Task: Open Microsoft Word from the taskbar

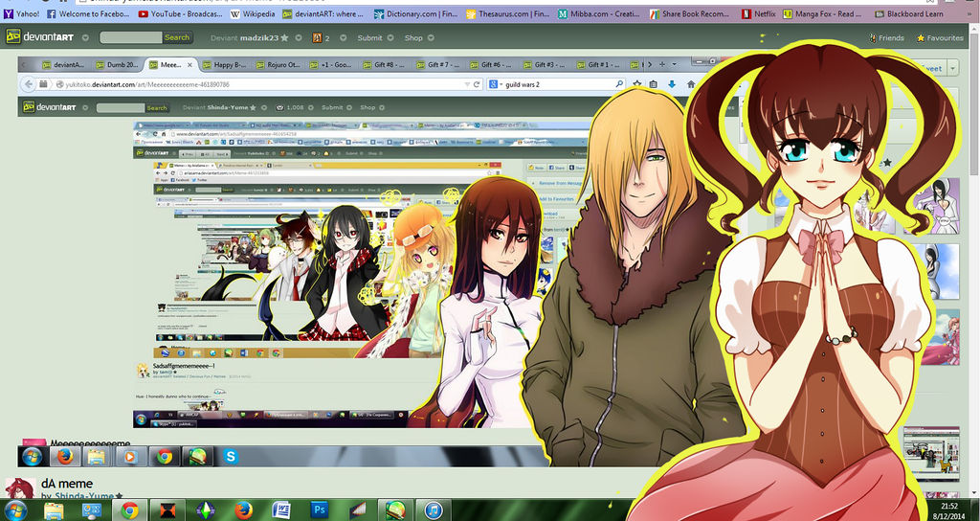Action: [x=281, y=510]
